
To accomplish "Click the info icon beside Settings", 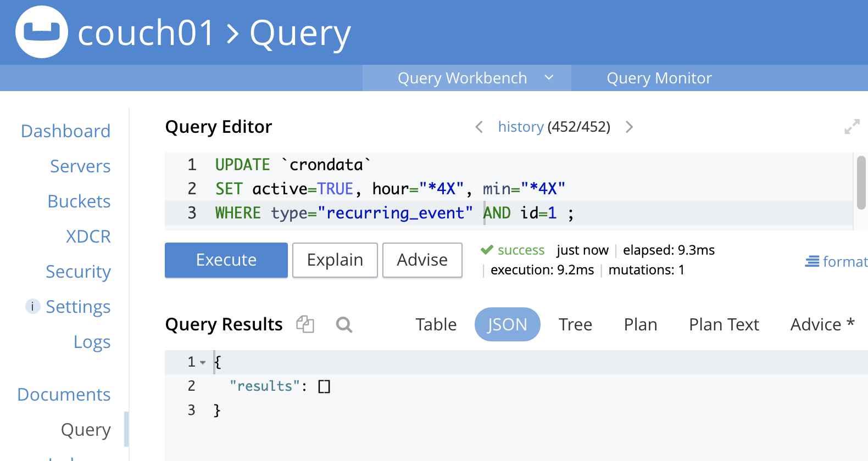I will (32, 306).
